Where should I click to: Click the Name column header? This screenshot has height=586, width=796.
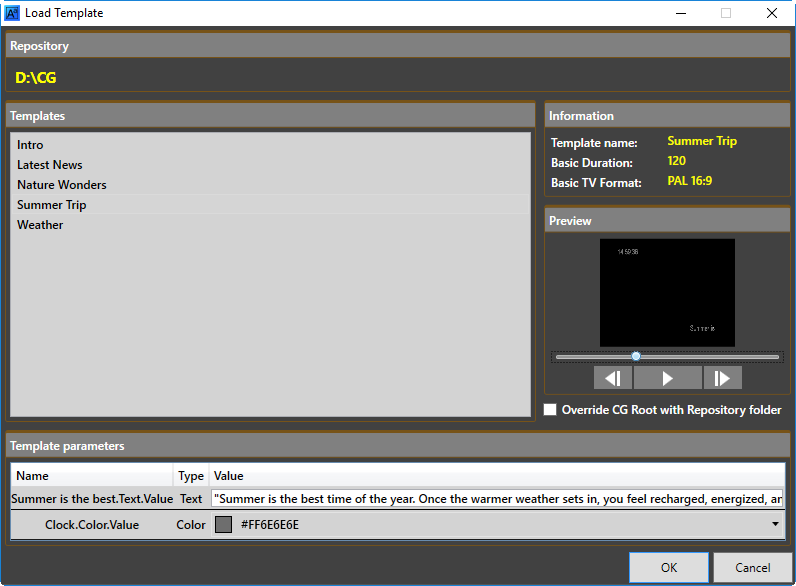click(x=92, y=476)
